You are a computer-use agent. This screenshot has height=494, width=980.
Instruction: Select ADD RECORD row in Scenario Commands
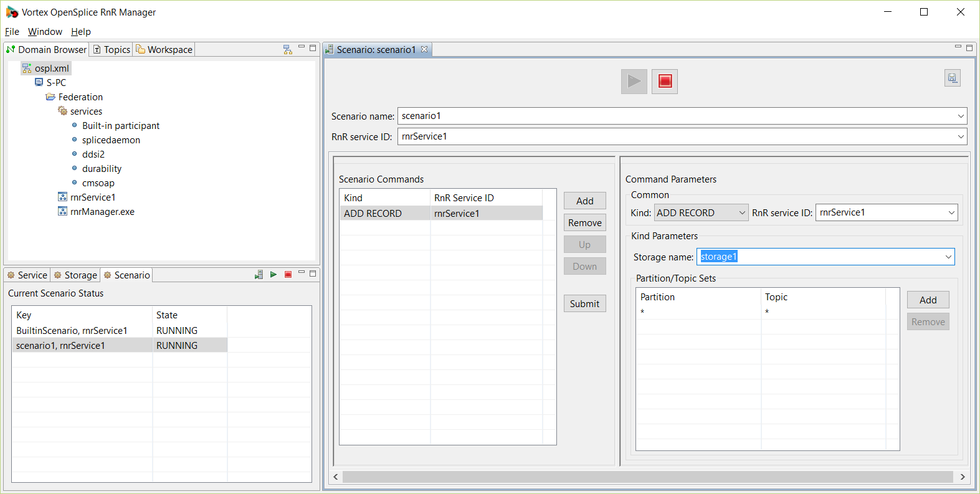441,213
